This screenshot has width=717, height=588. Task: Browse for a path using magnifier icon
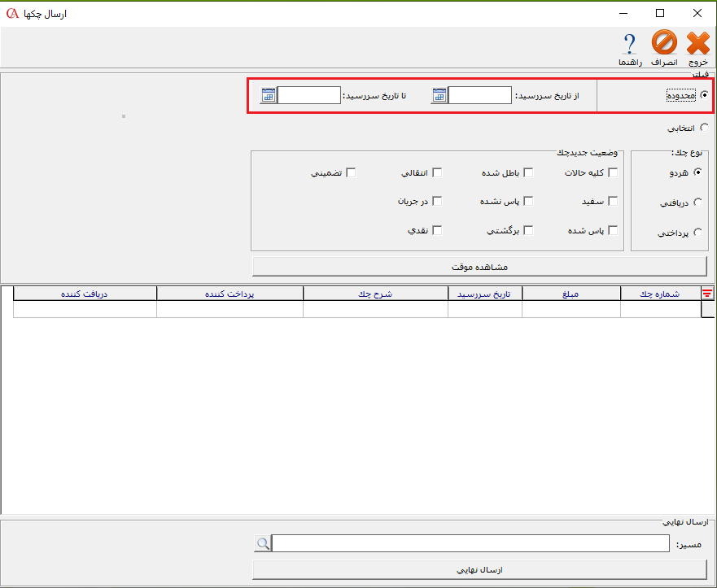(x=262, y=543)
